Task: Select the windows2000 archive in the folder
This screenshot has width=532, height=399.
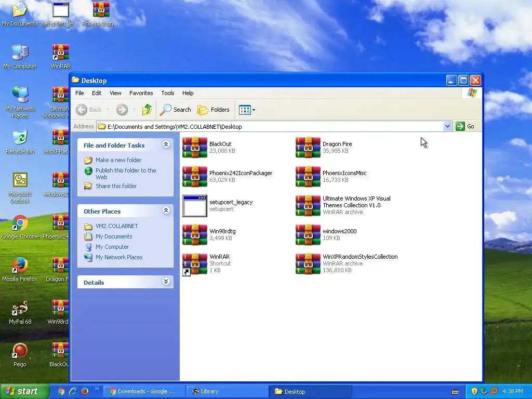Action: [x=308, y=234]
